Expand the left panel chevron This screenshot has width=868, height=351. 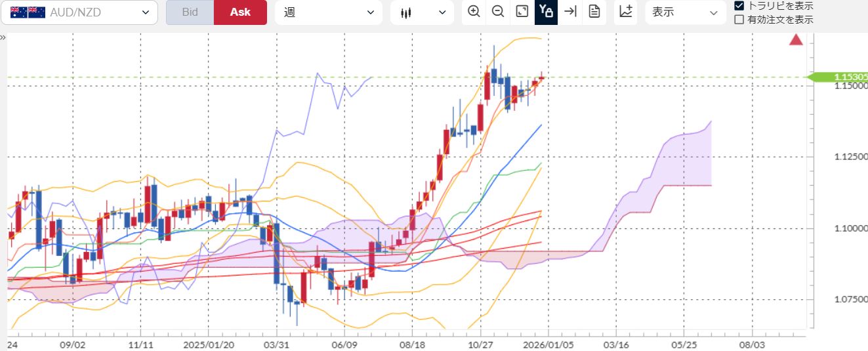pos(3,37)
